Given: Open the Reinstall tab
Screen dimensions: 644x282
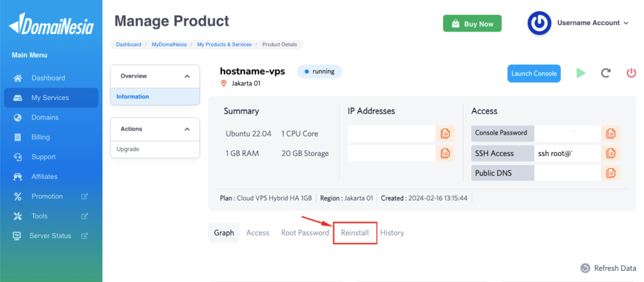Looking at the screenshot, I should click(x=355, y=233).
